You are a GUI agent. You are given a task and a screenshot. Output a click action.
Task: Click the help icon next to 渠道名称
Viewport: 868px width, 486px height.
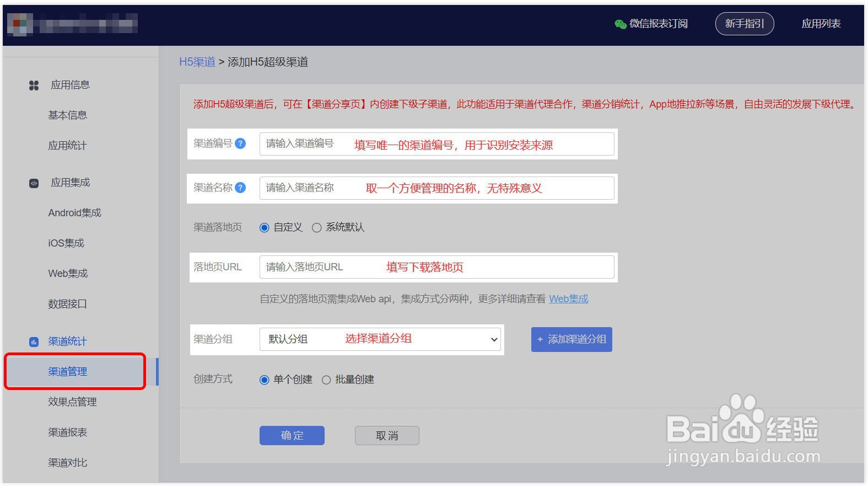pyautogui.click(x=240, y=188)
